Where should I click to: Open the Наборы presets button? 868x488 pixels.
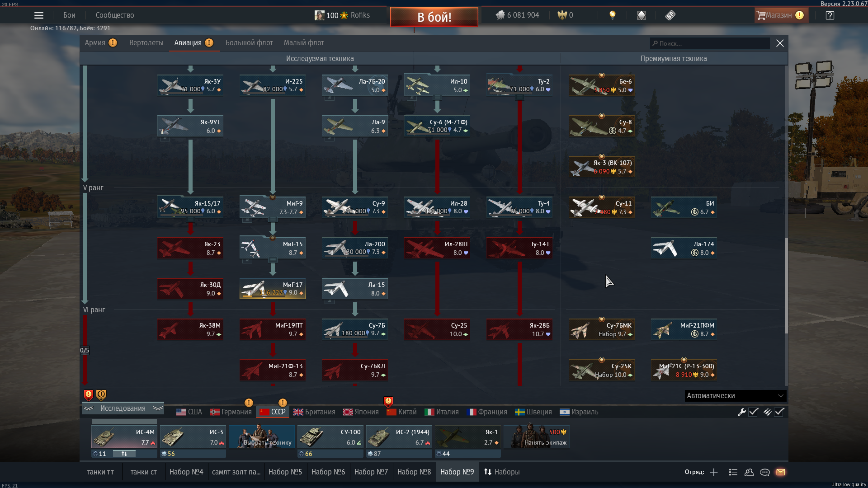tap(502, 472)
